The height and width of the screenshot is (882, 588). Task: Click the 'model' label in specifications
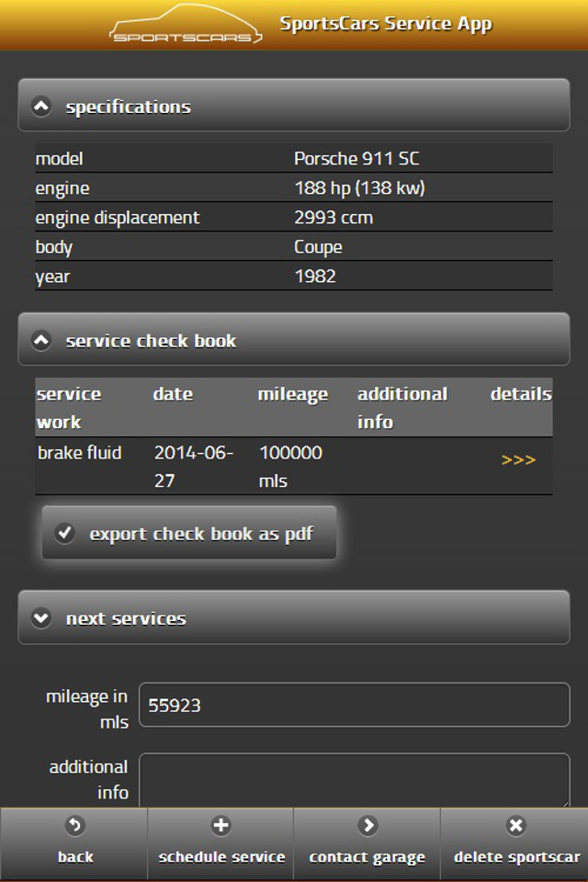(59, 159)
